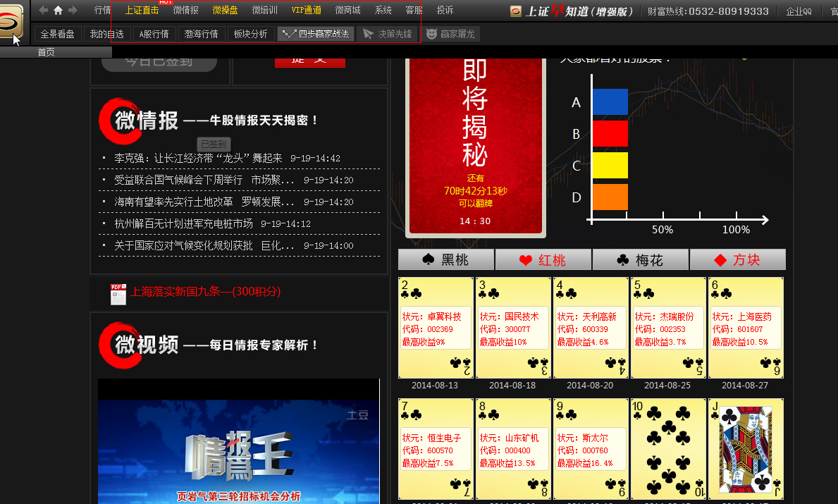Open the 微情报 menu
This screenshot has height=504, width=838.
[x=186, y=10]
